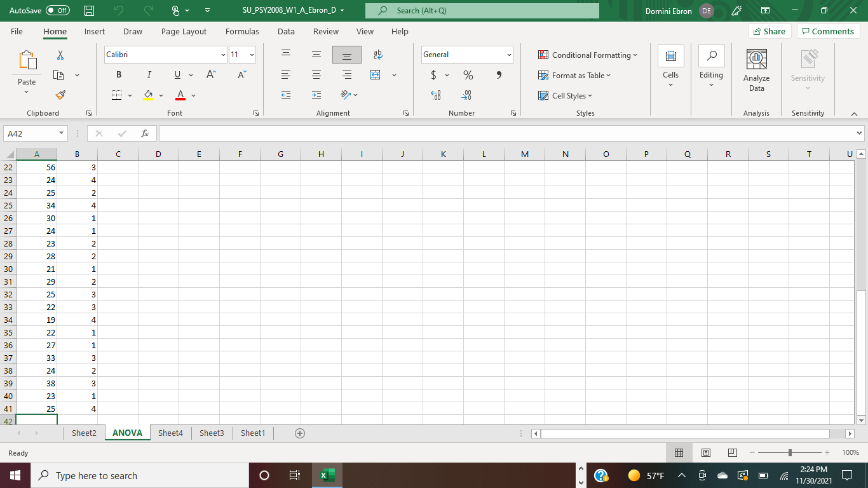Screen dimensions: 868x488
Task: Open the Accounting Number Format icon
Action: [x=433, y=75]
